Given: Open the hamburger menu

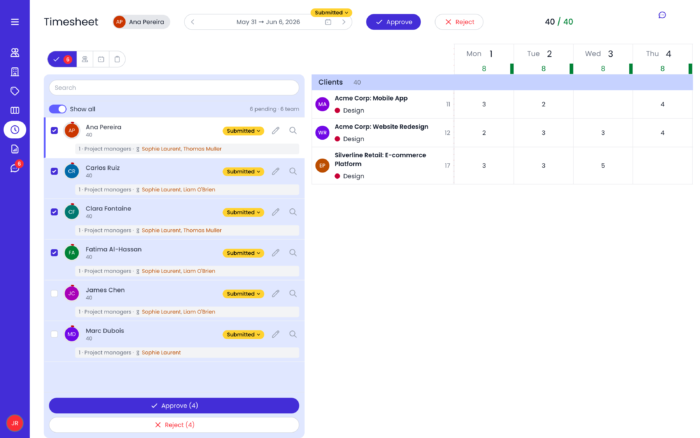Looking at the screenshot, I should click(15, 22).
